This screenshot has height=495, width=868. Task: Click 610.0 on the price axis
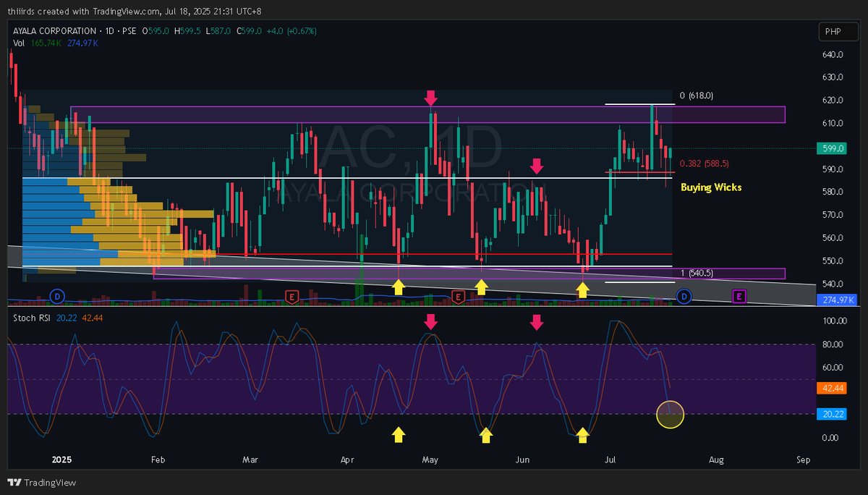click(833, 123)
